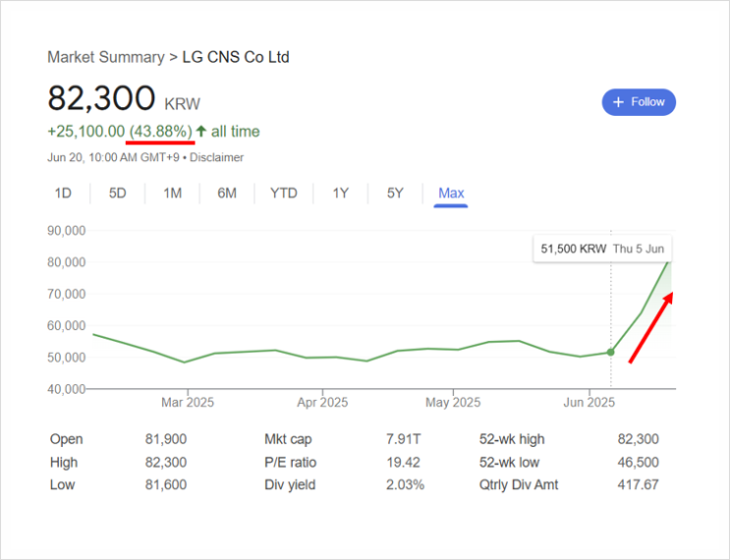This screenshot has width=730, height=560.
Task: Click the Qtrly Div Amt value 417.67
Action: coord(638,484)
